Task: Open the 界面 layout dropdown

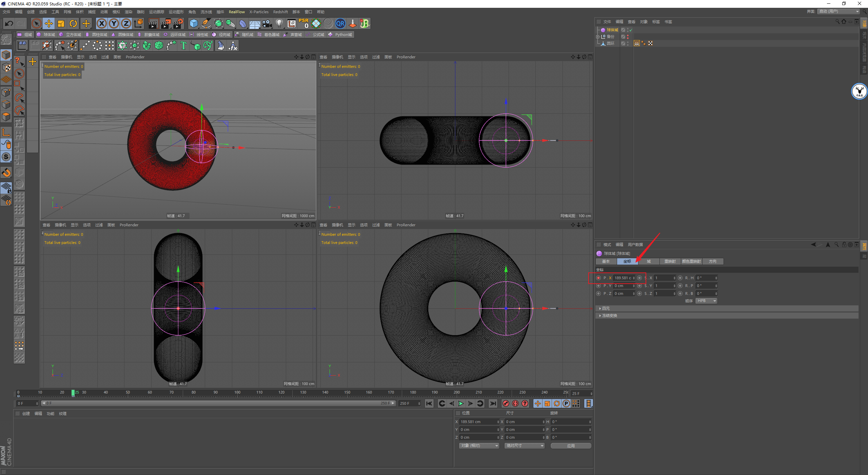Action: 839,12
